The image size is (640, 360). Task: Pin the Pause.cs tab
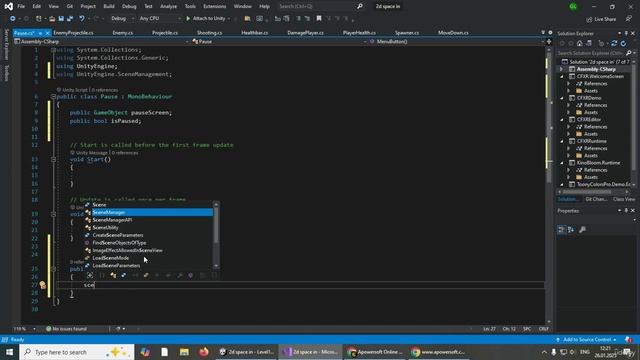(x=40, y=33)
